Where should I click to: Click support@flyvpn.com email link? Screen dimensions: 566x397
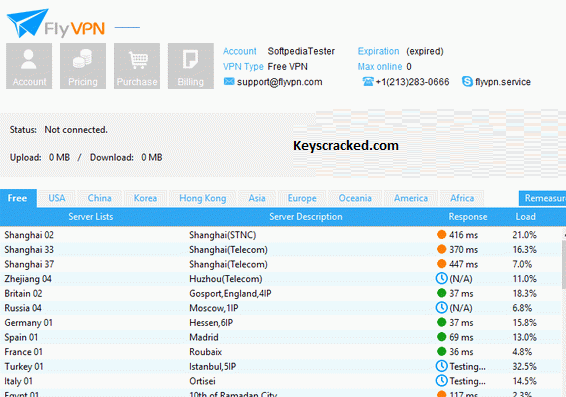[279, 82]
